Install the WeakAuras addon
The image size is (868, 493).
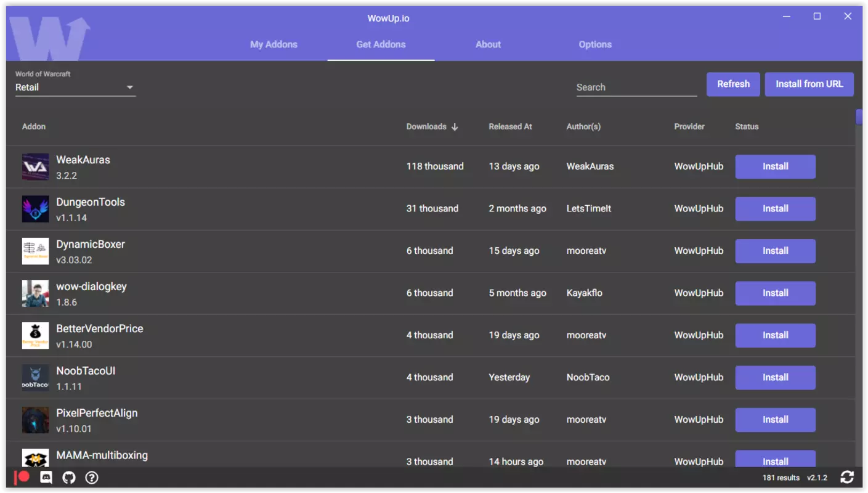click(x=775, y=166)
